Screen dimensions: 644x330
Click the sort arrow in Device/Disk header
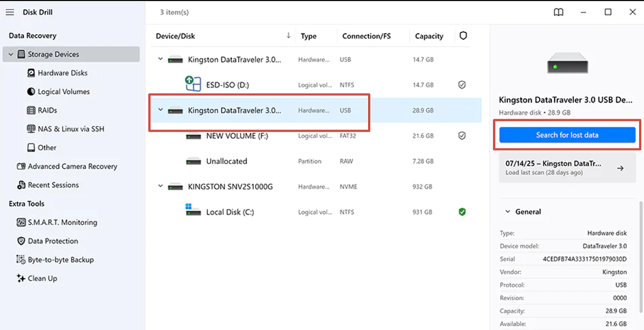(289, 35)
